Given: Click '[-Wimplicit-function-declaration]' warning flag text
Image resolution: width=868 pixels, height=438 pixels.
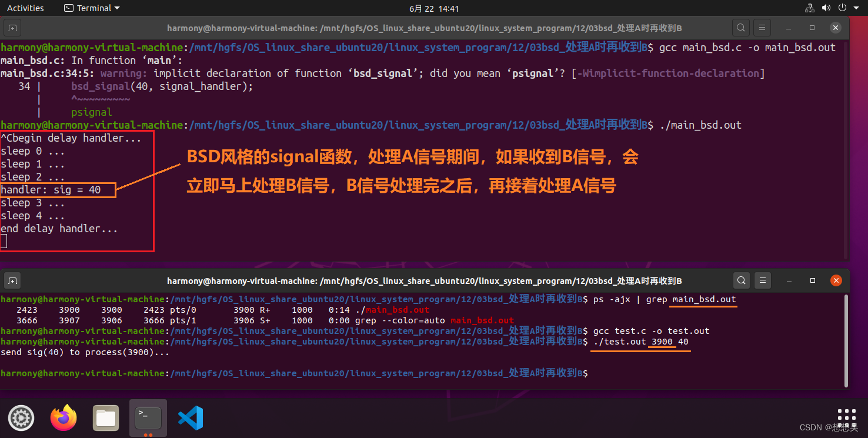Looking at the screenshot, I should 668,73.
